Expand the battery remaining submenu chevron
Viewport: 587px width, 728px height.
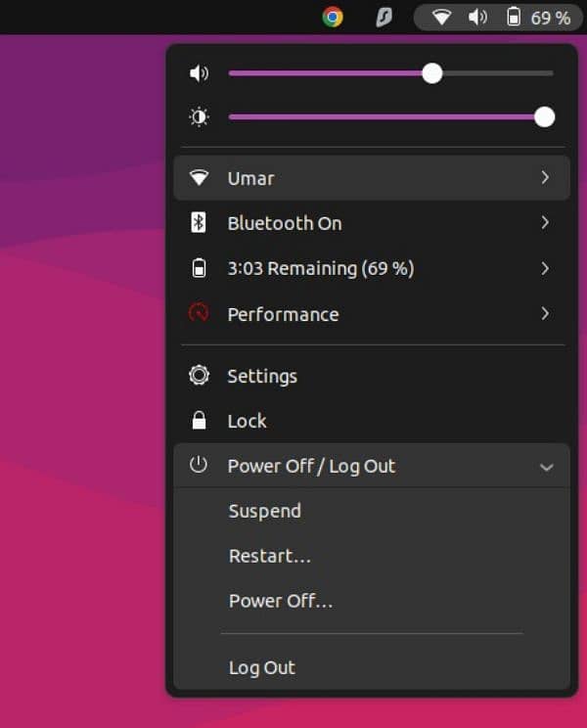(545, 268)
